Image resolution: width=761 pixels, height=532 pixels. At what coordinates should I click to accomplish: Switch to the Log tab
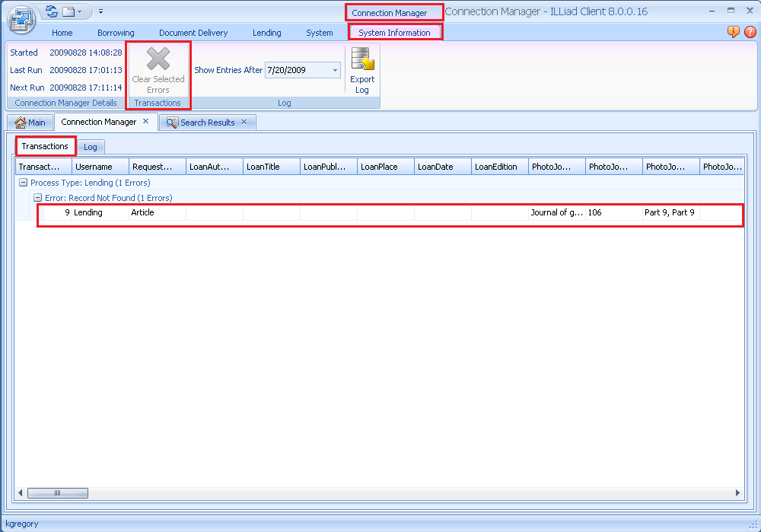coord(91,146)
